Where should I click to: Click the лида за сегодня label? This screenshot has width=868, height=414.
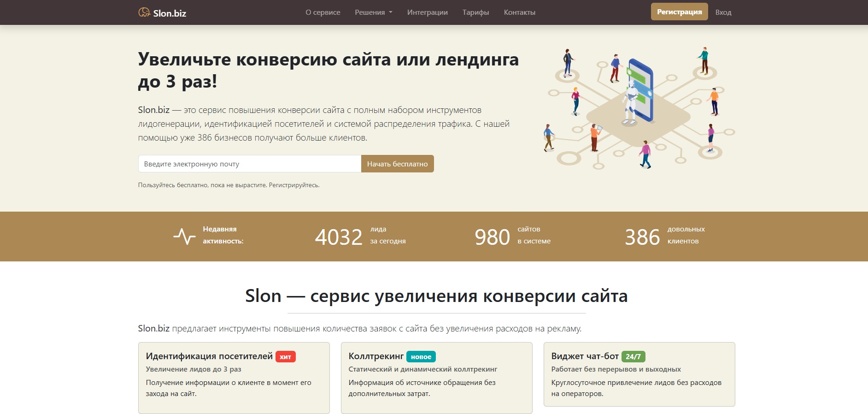click(388, 235)
